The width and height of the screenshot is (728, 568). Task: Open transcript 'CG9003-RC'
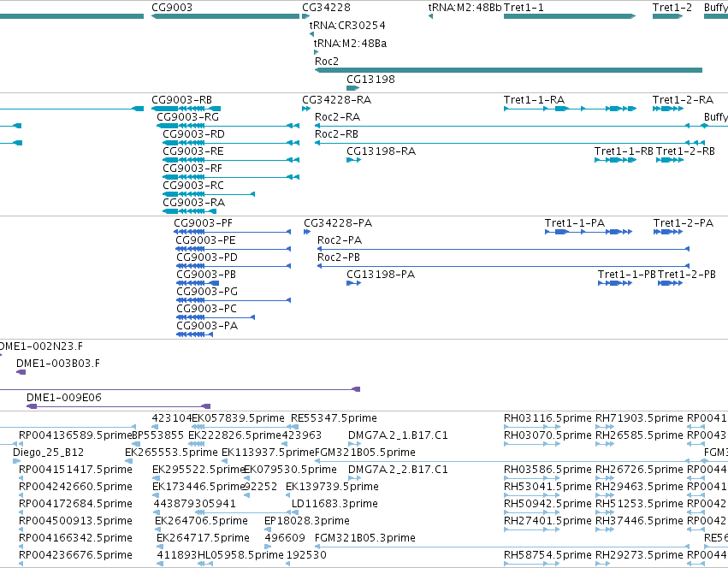193,186
